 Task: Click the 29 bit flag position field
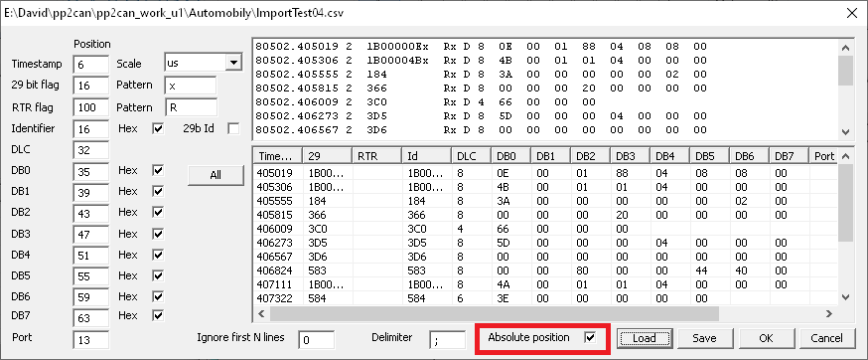point(90,86)
